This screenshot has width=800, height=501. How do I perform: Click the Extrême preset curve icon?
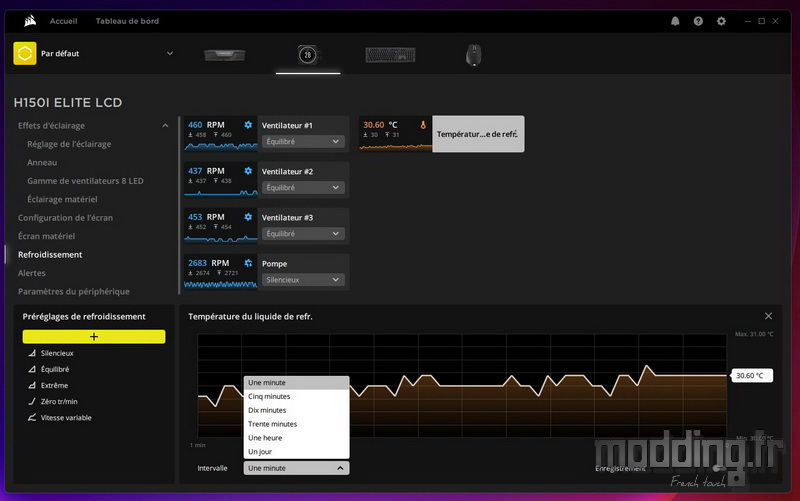tap(32, 385)
